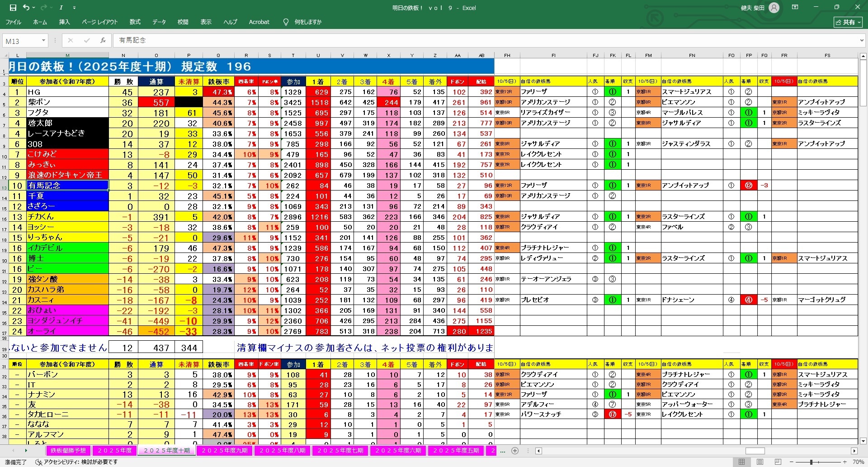This screenshot has height=467, width=868.
Task: Open the ファイル menu
Action: (x=14, y=22)
